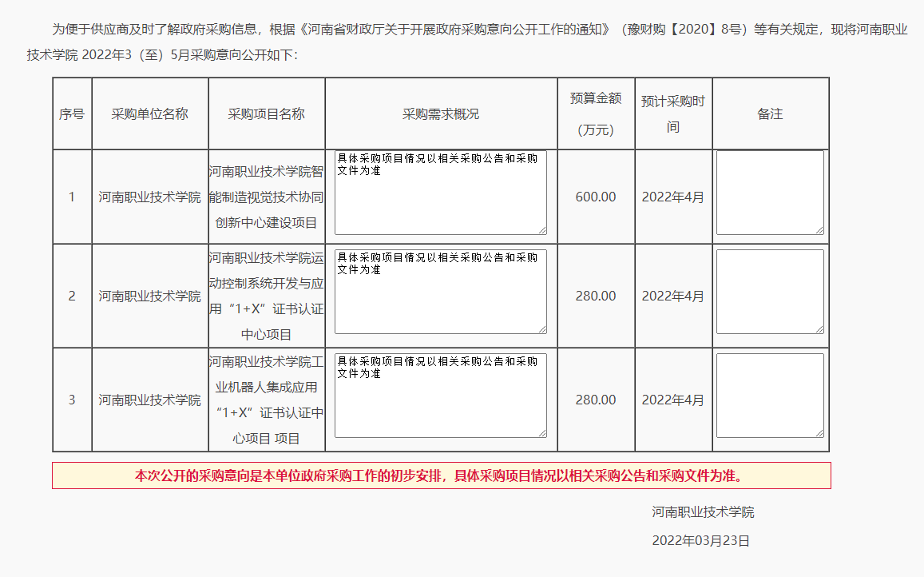Click serial number 3 cell
924x577 pixels.
72,400
